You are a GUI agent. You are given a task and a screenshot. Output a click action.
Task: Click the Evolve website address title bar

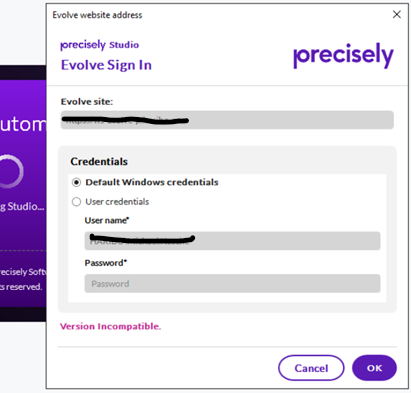tap(97, 15)
